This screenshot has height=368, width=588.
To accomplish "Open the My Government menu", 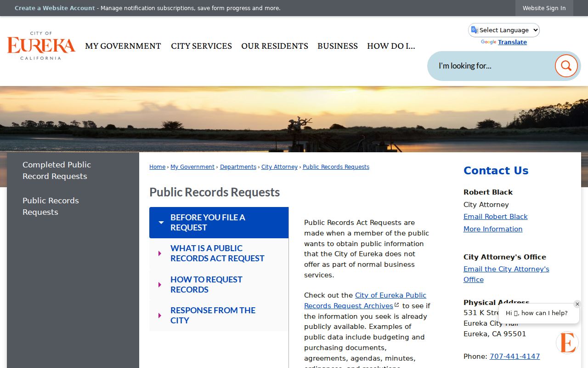I will pyautogui.click(x=123, y=46).
